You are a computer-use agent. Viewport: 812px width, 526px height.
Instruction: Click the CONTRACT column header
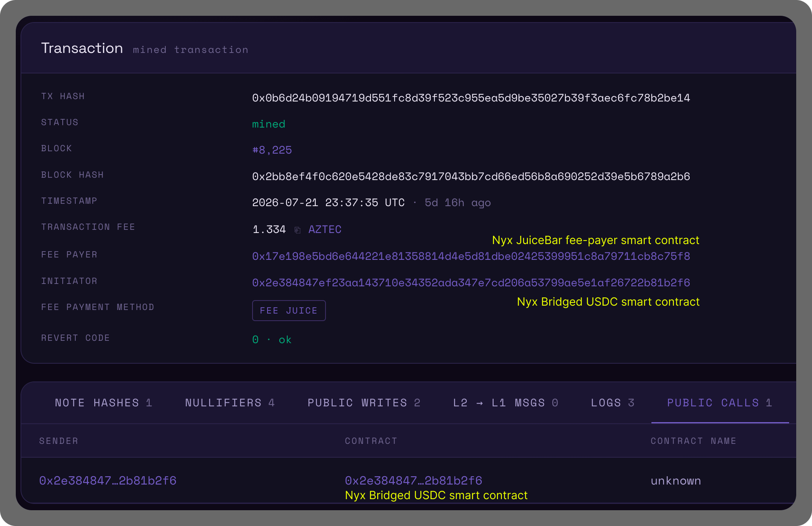coord(371,441)
